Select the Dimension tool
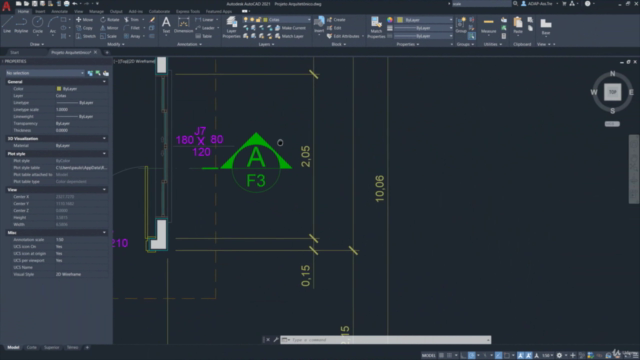Viewport: 640px width, 360px height. pyautogui.click(x=183, y=25)
